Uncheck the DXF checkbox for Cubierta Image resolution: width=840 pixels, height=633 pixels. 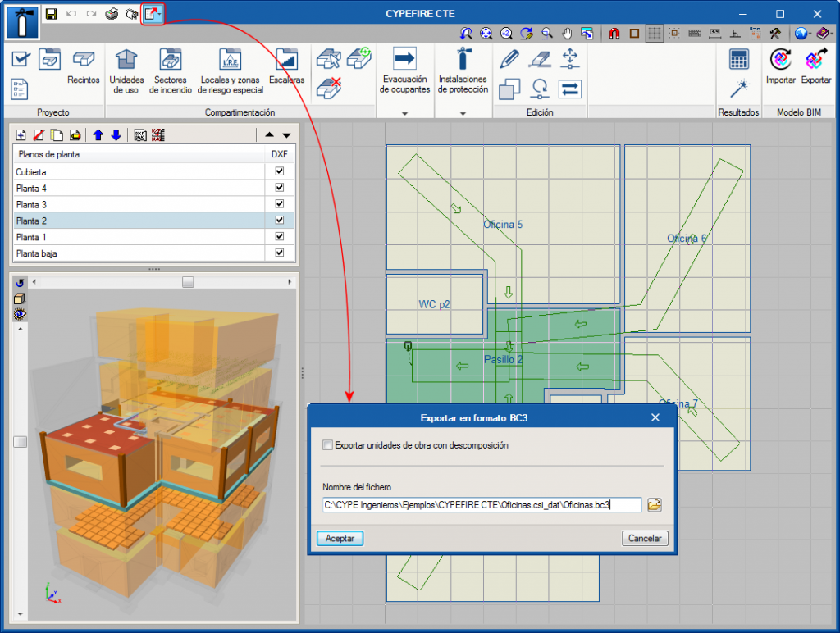[x=280, y=171]
